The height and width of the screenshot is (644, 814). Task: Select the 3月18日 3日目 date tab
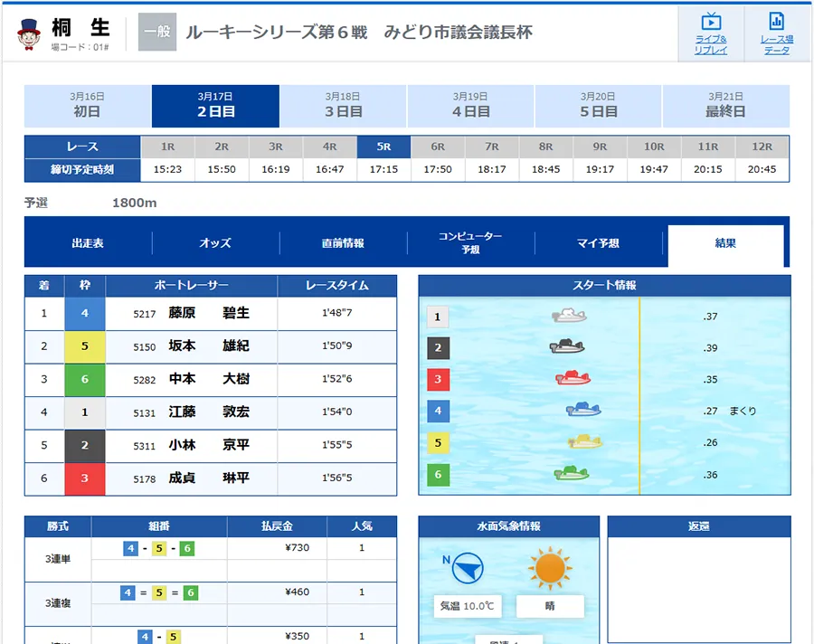click(x=343, y=106)
